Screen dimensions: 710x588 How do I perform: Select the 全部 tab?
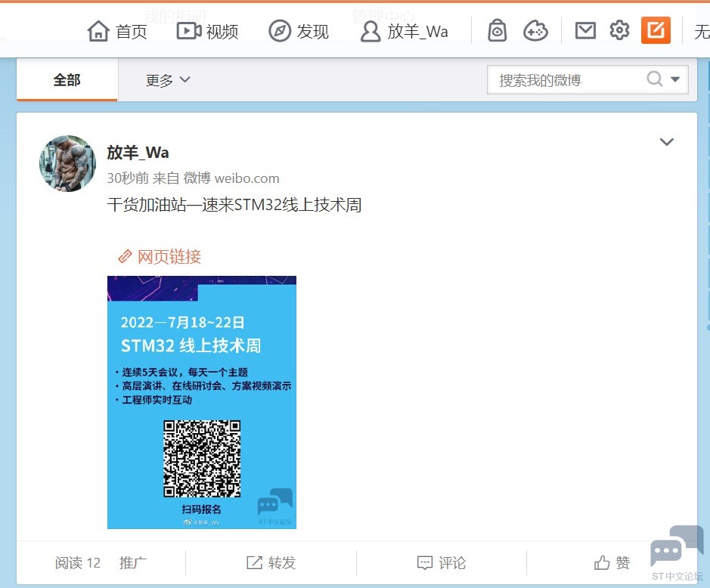pyautogui.click(x=67, y=80)
